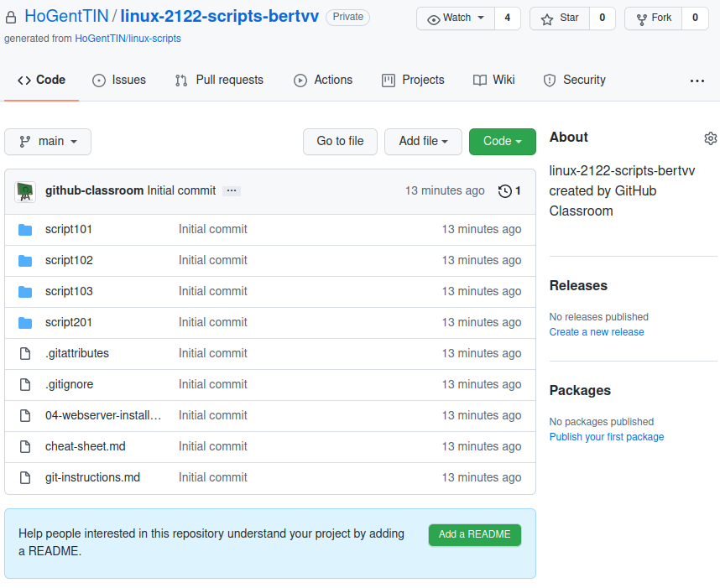720x588 pixels.
Task: Open the cheat-sheet.md file
Action: pos(86,447)
